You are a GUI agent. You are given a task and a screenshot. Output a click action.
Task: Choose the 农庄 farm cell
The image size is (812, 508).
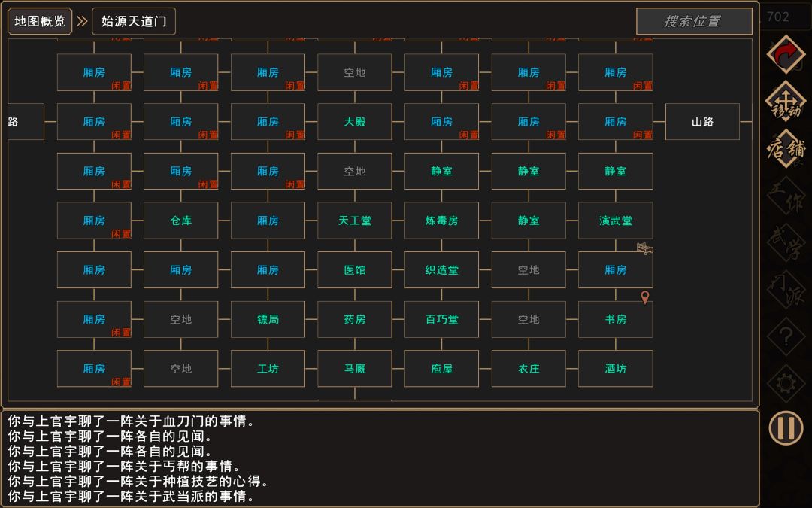[x=529, y=369]
